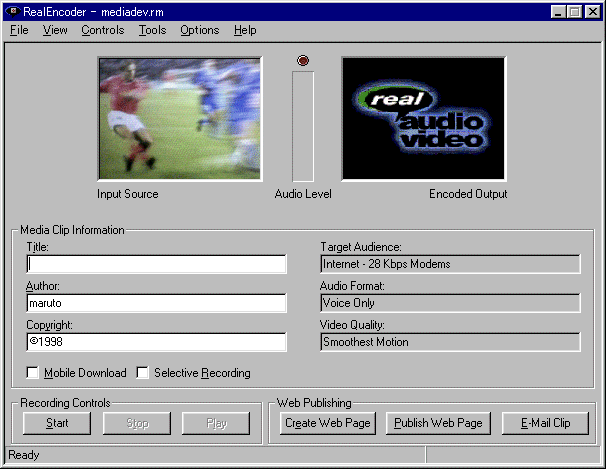Maximize the RealEncoder window

click(575, 12)
